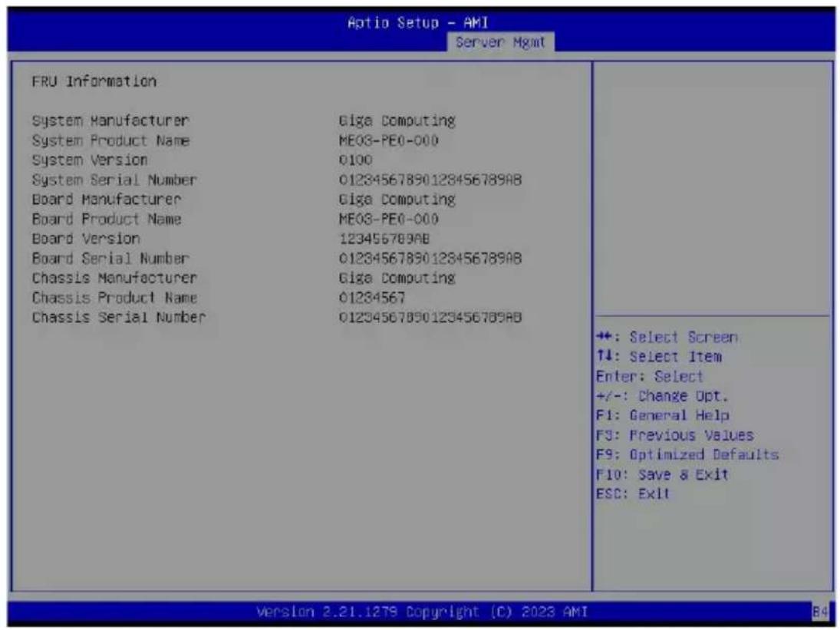Viewport: 840px width, 630px height.
Task: Click Board Product Name value ME03-PE0-000
Action: tap(388, 219)
